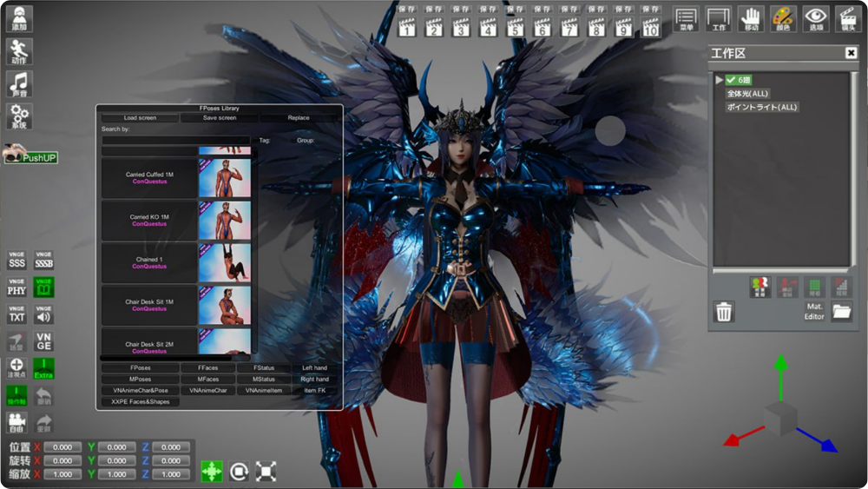Click the folder icon in workspace
The image size is (868, 489).
click(841, 311)
